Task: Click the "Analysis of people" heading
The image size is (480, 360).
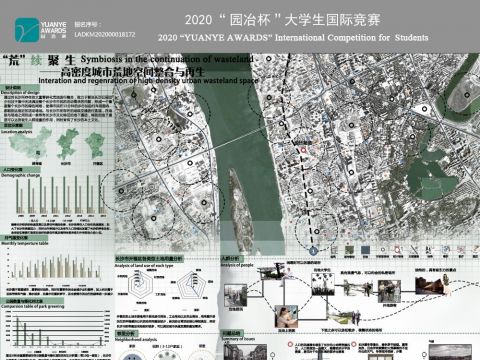Action: pyautogui.click(x=237, y=265)
